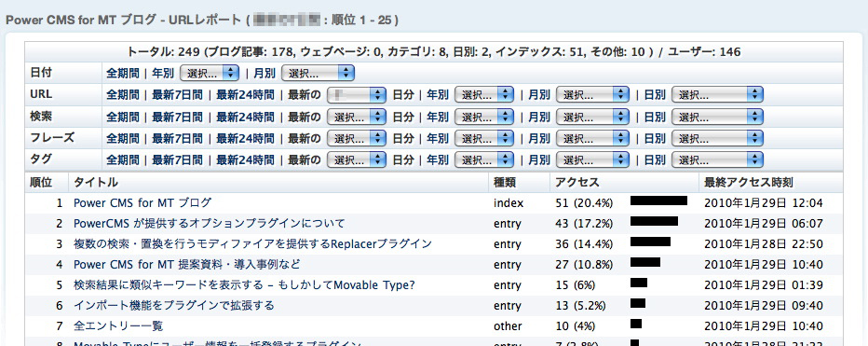Open the 月別 dropdown in 日付 row
The image size is (868, 346).
pos(318,73)
